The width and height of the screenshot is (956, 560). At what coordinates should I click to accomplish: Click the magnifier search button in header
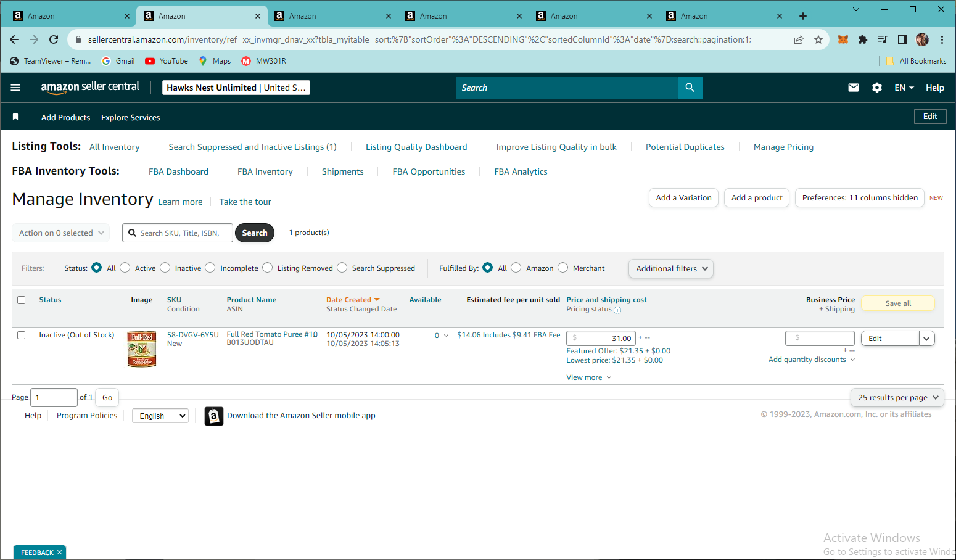[690, 88]
